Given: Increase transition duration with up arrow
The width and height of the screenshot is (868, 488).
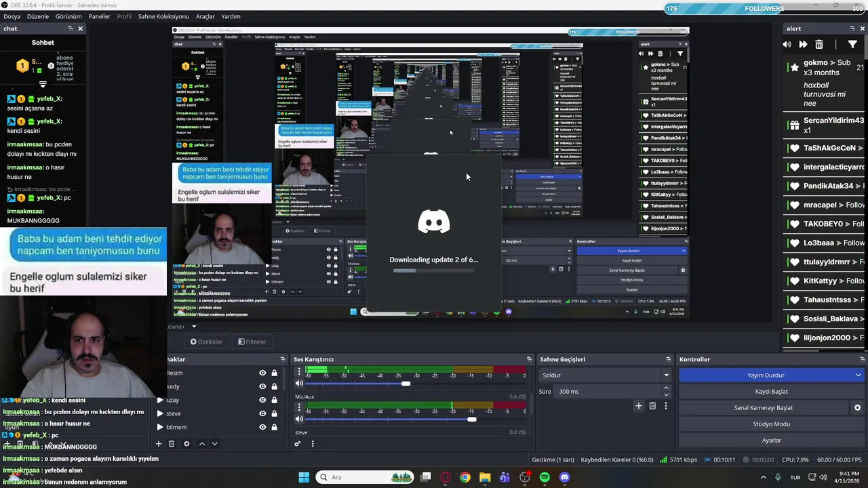Looking at the screenshot, I should coord(666,388).
